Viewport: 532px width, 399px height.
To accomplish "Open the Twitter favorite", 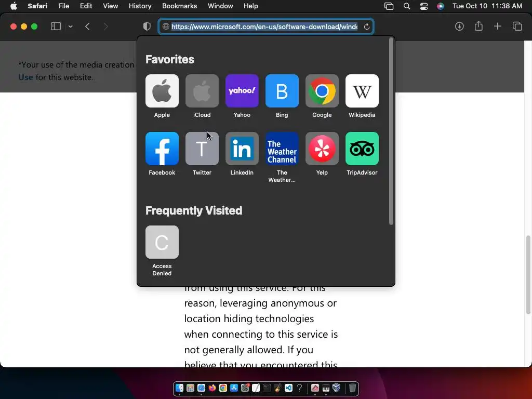I will click(x=202, y=149).
